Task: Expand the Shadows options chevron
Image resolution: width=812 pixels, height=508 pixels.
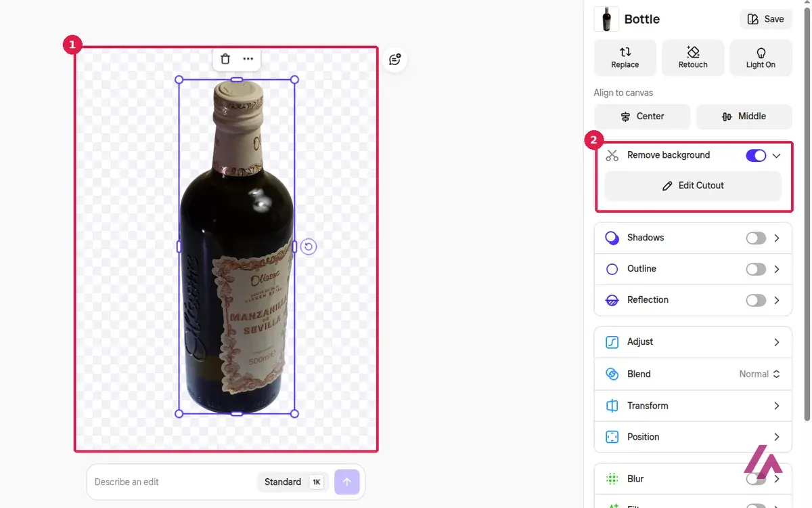Action: [777, 238]
